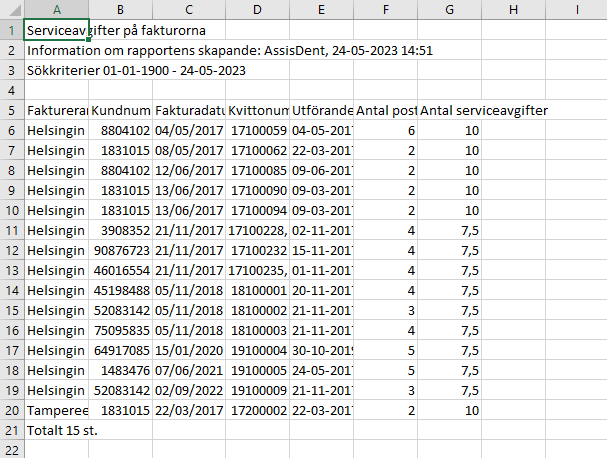Click the Select All corner triangle
Image resolution: width=607 pixels, height=458 pixels.
pyautogui.click(x=15, y=10)
